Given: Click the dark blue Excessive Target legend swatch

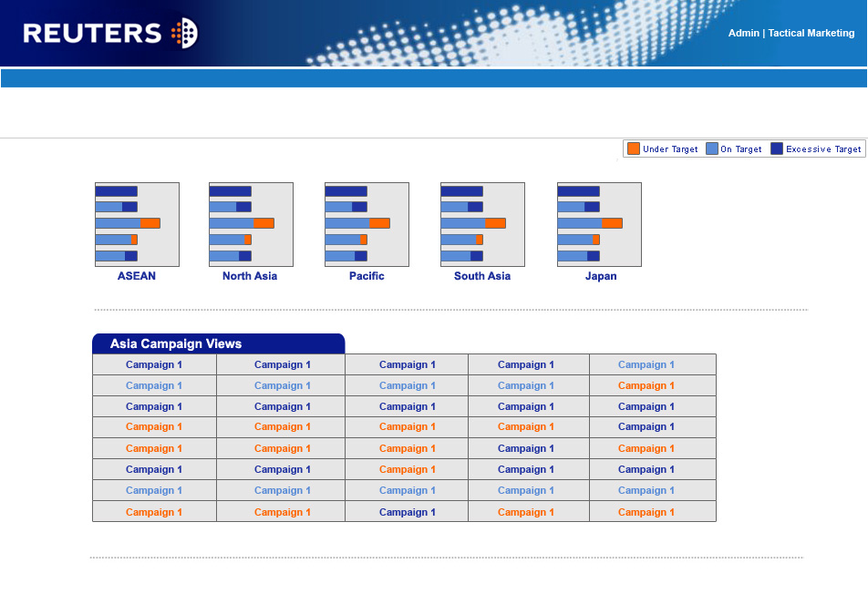Looking at the screenshot, I should [x=777, y=148].
